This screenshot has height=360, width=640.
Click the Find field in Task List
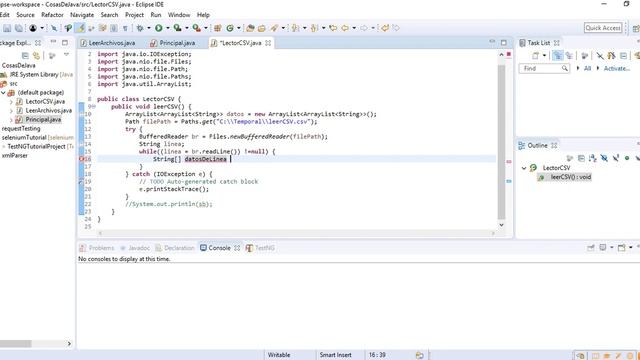pyautogui.click(x=544, y=68)
